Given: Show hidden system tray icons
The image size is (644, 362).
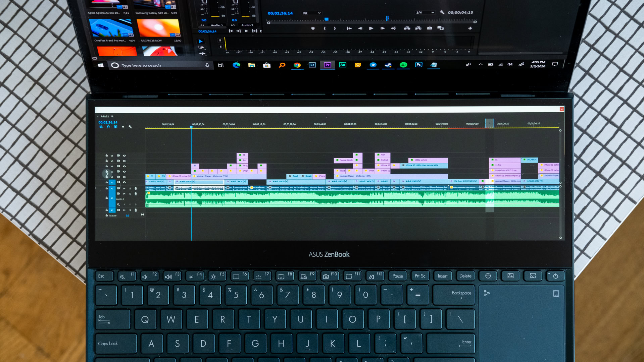Looking at the screenshot, I should [480, 65].
